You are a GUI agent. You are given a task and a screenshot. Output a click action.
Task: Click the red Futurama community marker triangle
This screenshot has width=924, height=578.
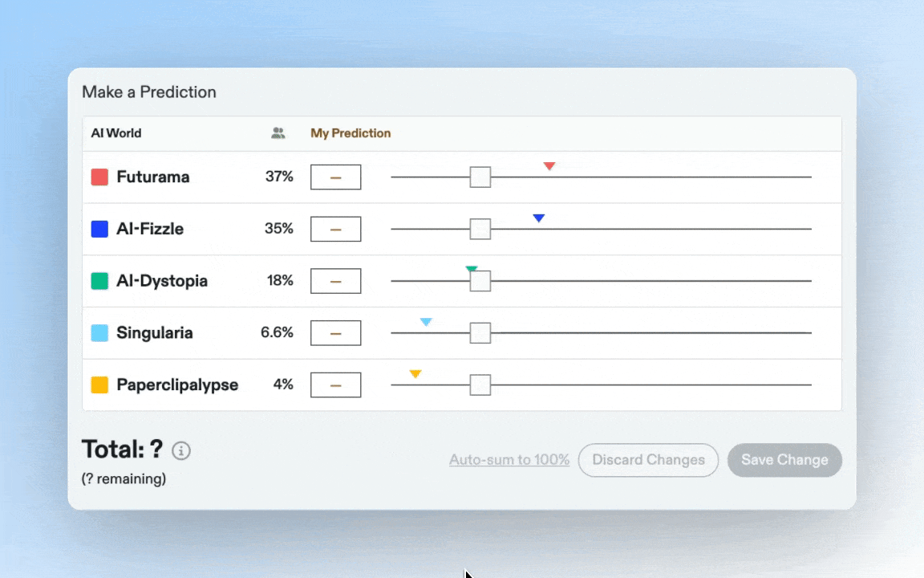tap(549, 166)
